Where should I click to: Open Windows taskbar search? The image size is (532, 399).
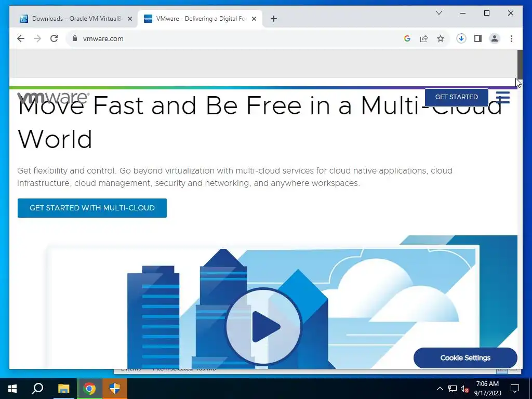pos(37,389)
